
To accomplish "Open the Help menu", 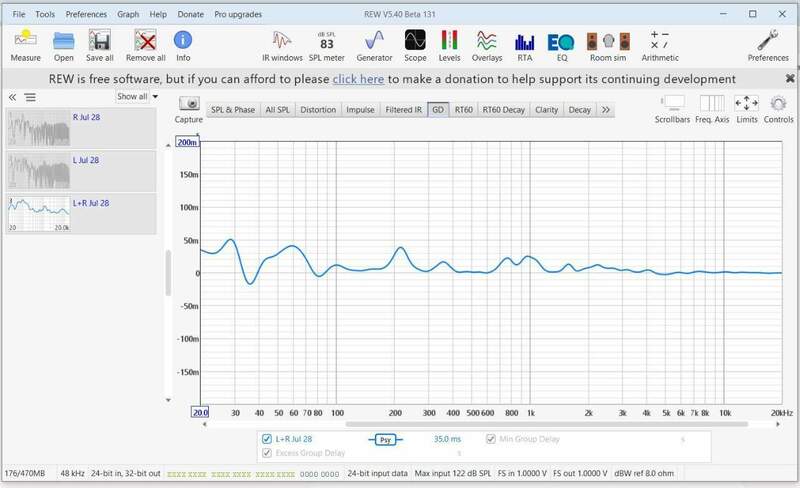I will [158, 14].
